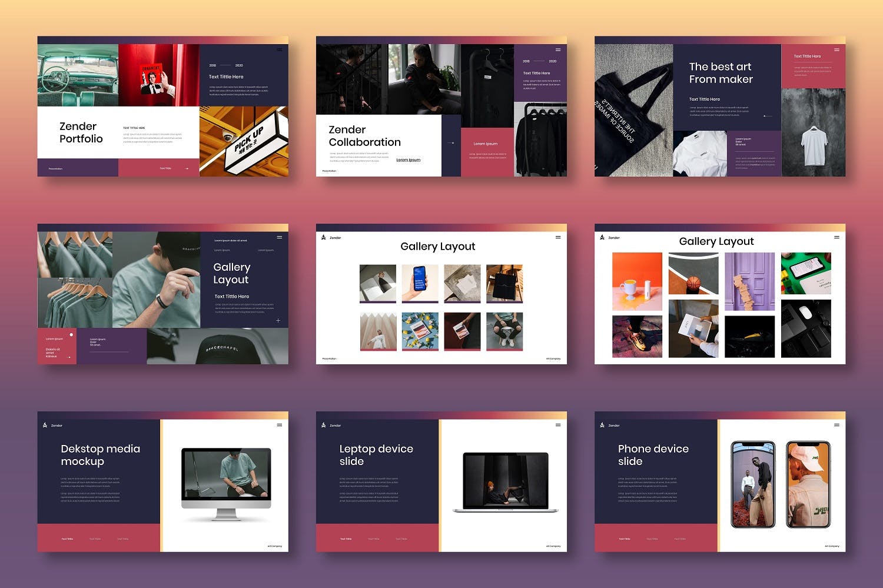The height and width of the screenshot is (588, 883).
Task: Open hamburger menu on The best art slide
Action: point(836,49)
